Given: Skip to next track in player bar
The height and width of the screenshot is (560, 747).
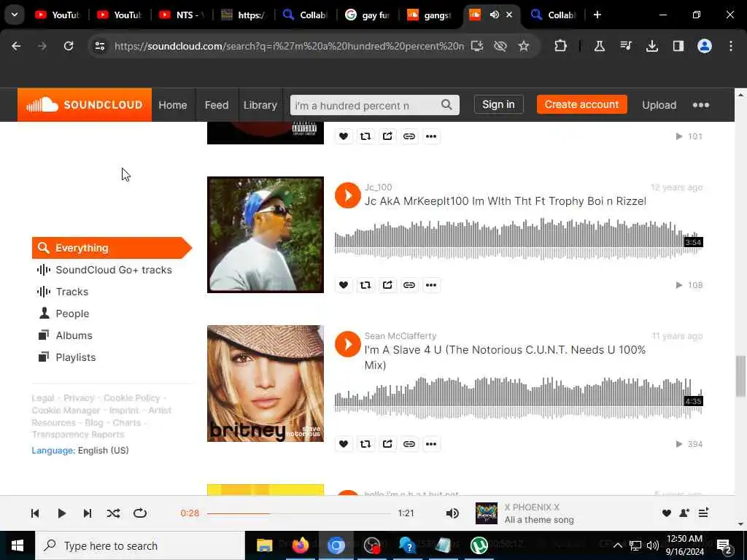Looking at the screenshot, I should point(88,513).
